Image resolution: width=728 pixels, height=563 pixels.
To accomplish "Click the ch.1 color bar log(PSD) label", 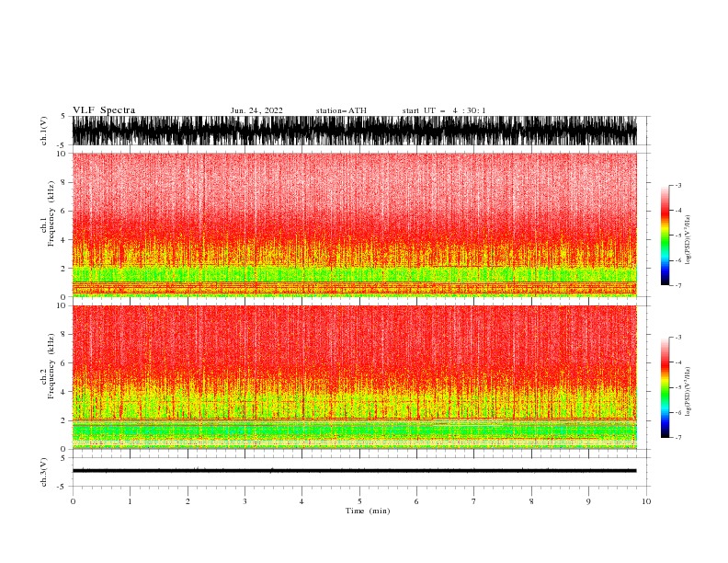I will coord(688,240).
